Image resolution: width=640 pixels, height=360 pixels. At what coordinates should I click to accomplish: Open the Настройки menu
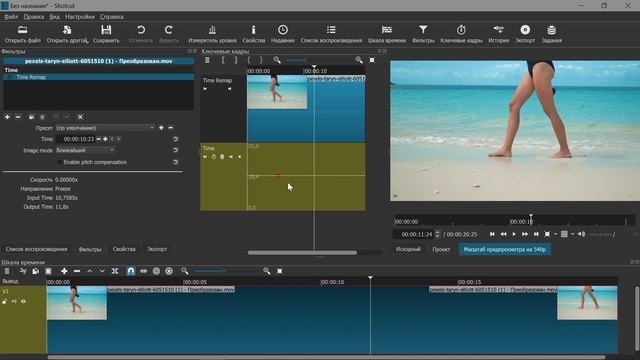point(80,17)
